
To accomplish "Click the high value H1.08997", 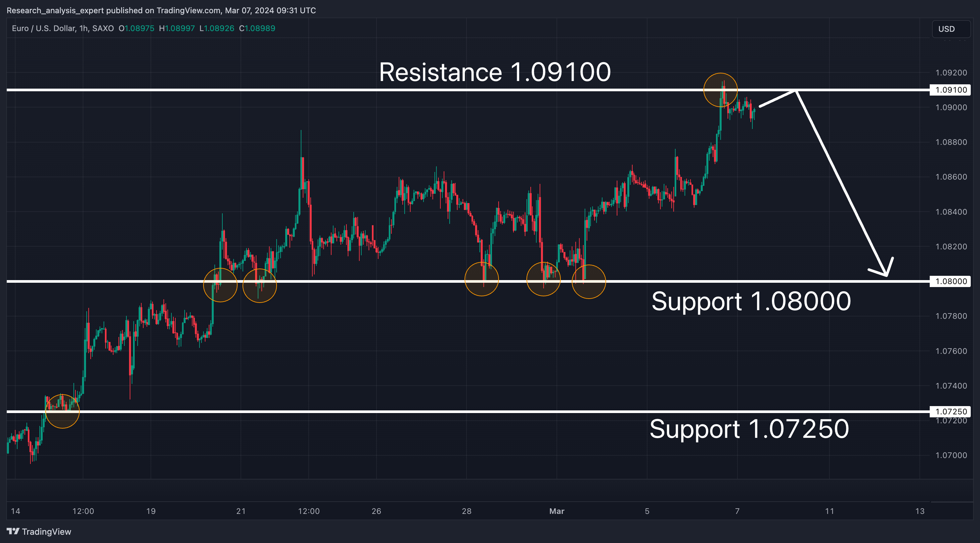I will 177,28.
